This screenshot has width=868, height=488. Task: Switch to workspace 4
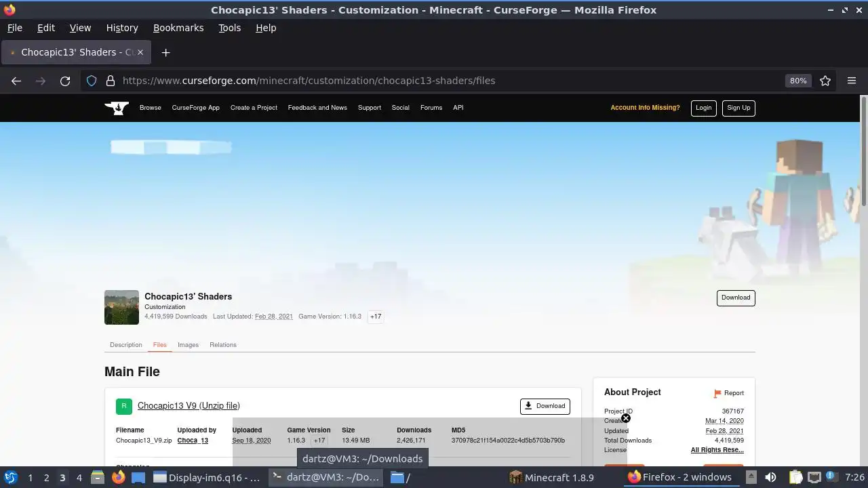click(79, 477)
